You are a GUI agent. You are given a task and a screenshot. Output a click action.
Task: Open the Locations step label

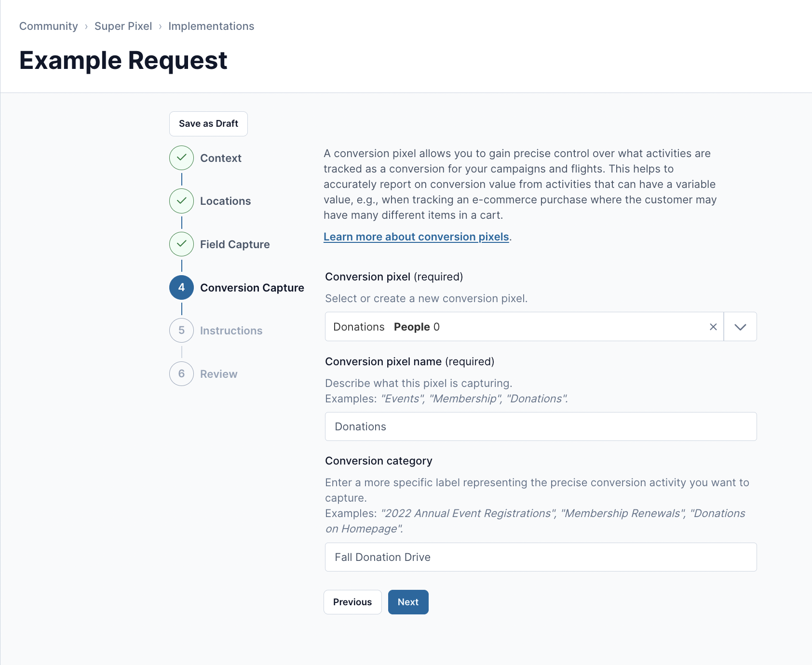point(226,201)
